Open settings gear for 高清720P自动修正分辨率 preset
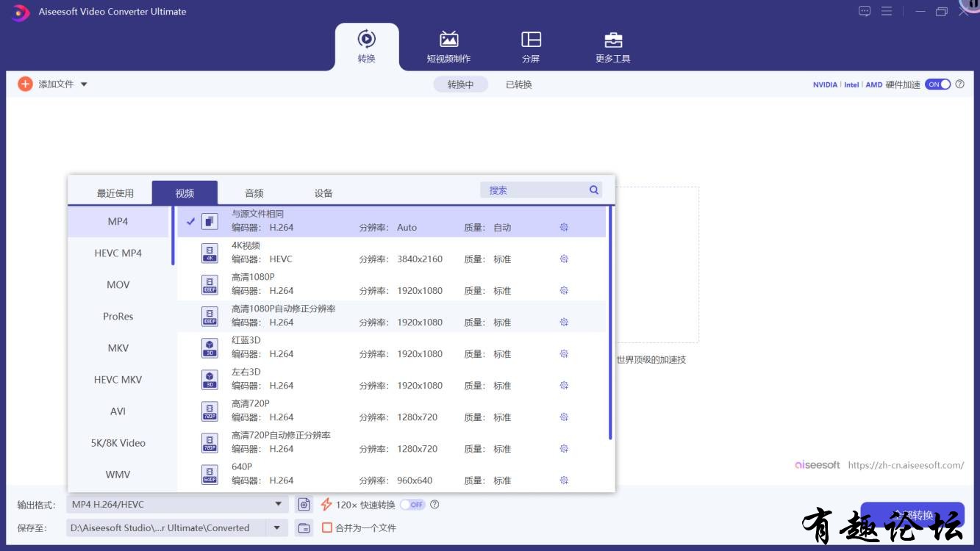The width and height of the screenshot is (980, 551). tap(564, 449)
